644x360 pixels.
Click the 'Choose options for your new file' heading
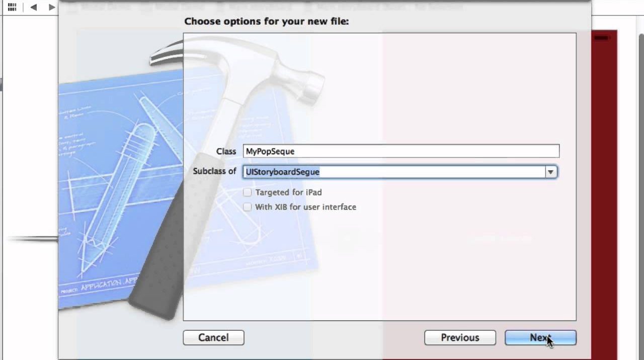[266, 22]
